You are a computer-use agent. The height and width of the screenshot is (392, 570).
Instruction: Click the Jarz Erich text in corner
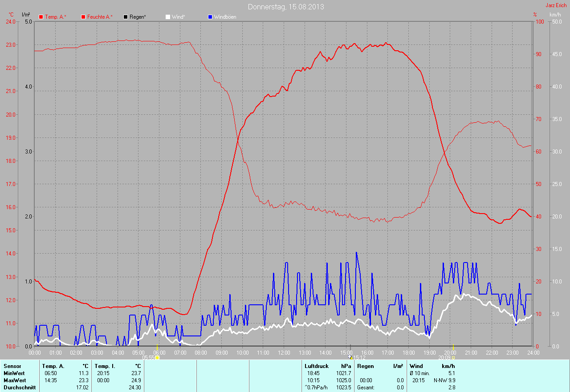(556, 5)
